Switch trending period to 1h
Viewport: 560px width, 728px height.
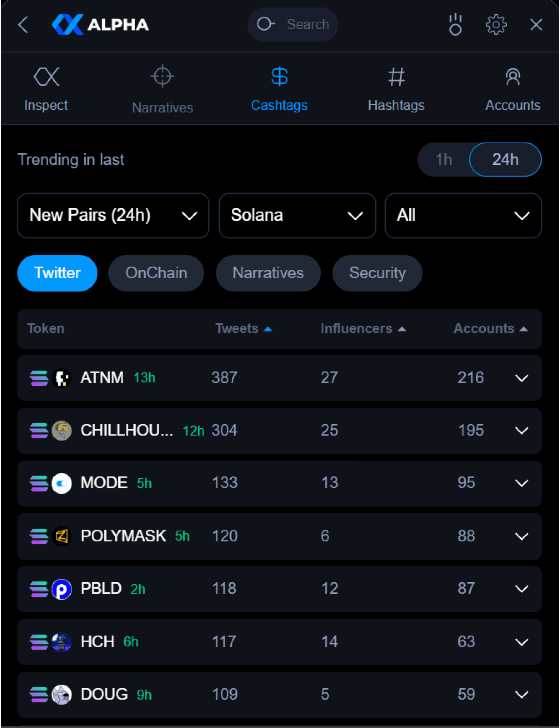click(x=444, y=160)
